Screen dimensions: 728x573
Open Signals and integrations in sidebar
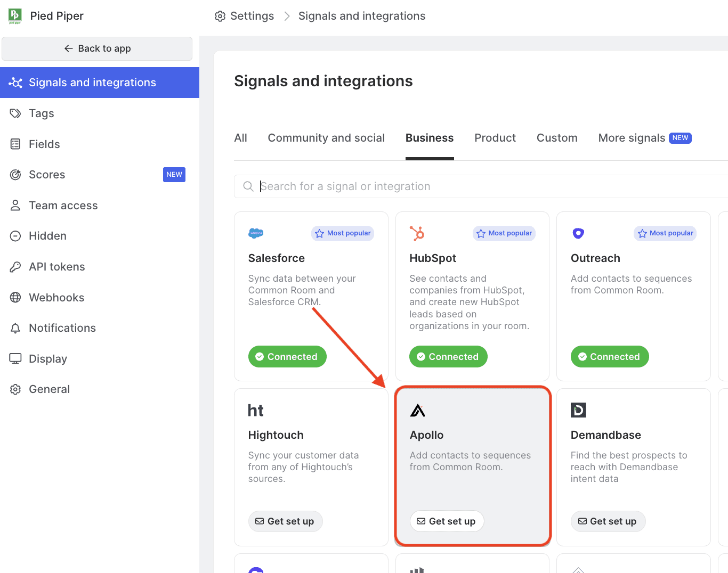tap(100, 83)
